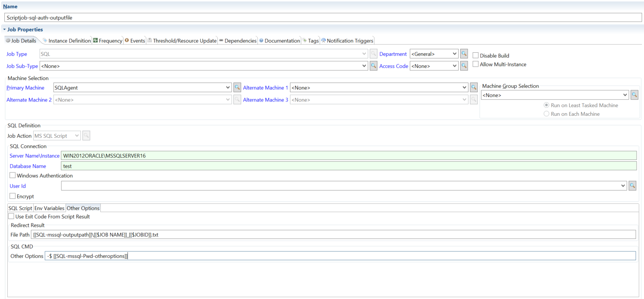
Task: Open the Job Action dropdown
Action: (x=77, y=136)
